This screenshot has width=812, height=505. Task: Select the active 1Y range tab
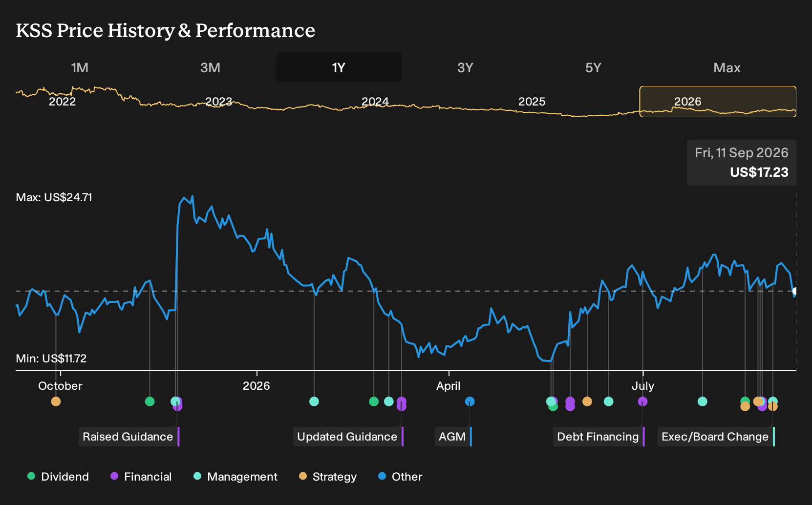coord(339,67)
